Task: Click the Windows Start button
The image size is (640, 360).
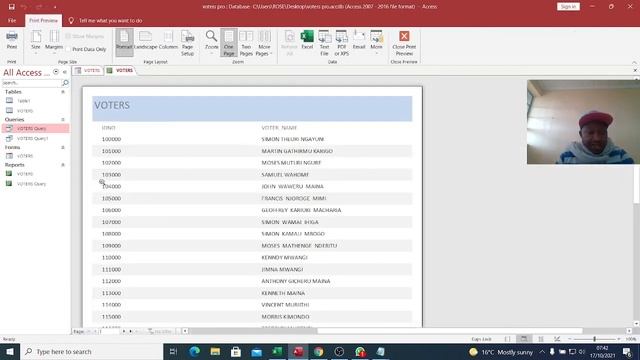Action: [x=10, y=351]
